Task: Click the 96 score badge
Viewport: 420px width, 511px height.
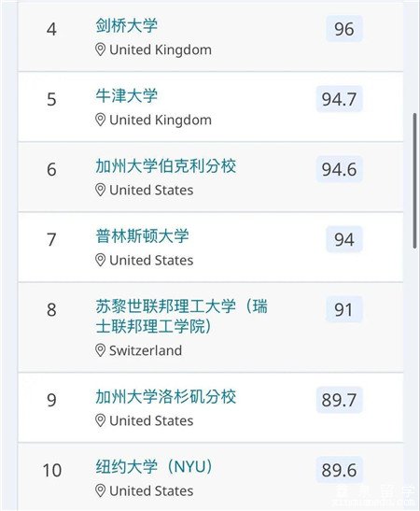Action: coord(344,29)
